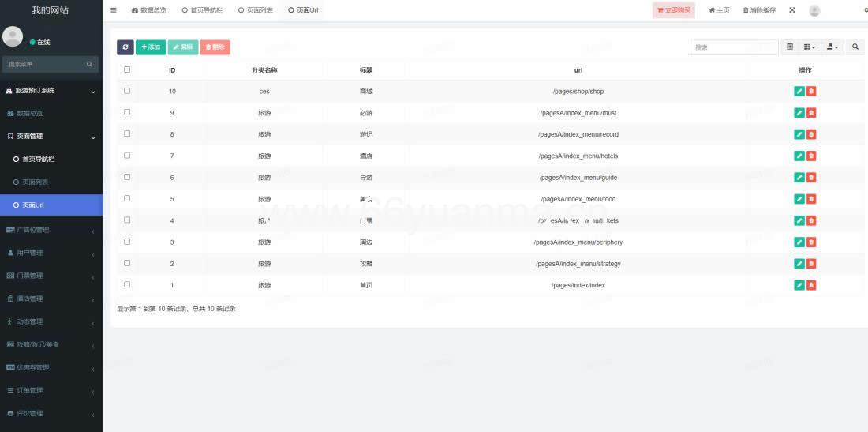Delete the index_menu/food row
The image size is (868, 432).
click(811, 199)
